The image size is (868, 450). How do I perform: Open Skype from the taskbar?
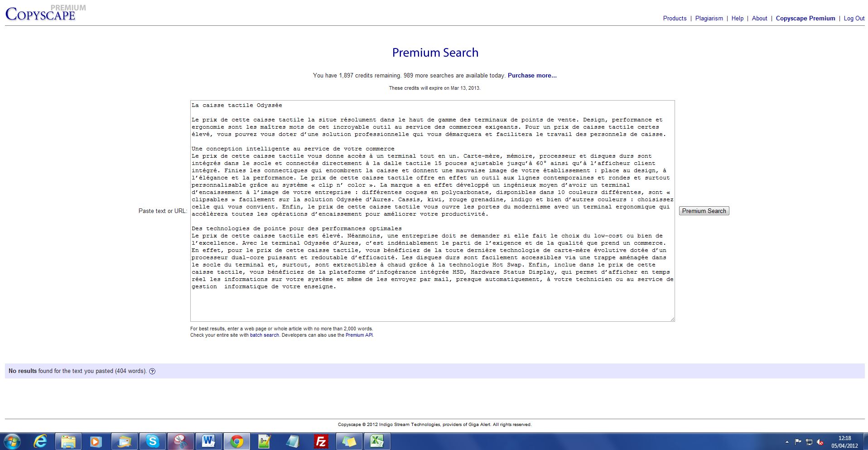click(153, 441)
